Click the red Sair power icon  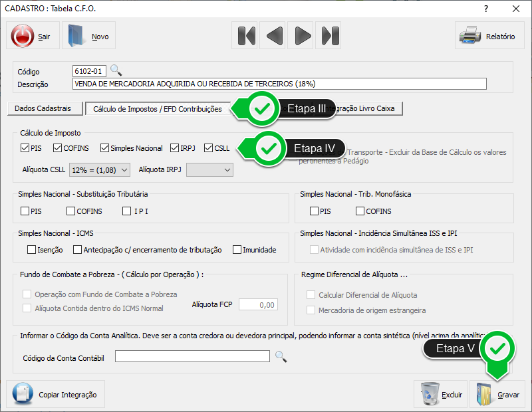23,36
